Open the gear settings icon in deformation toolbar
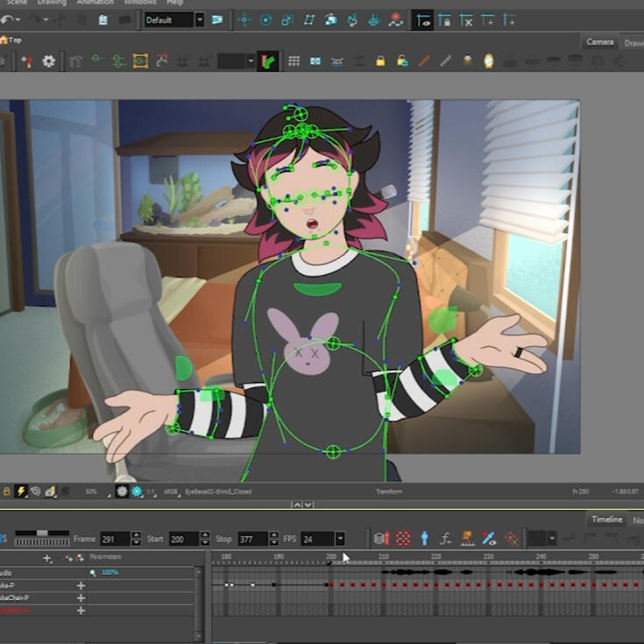This screenshot has height=644, width=644. coord(48,61)
